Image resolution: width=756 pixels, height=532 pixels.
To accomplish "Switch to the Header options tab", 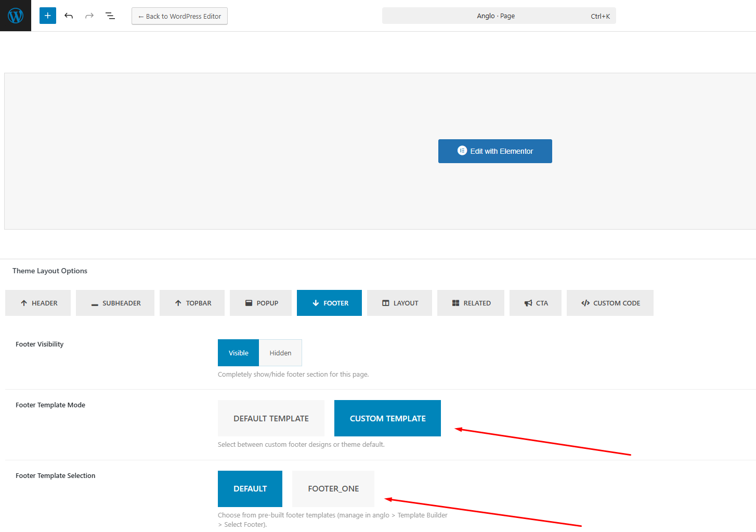I will click(38, 303).
